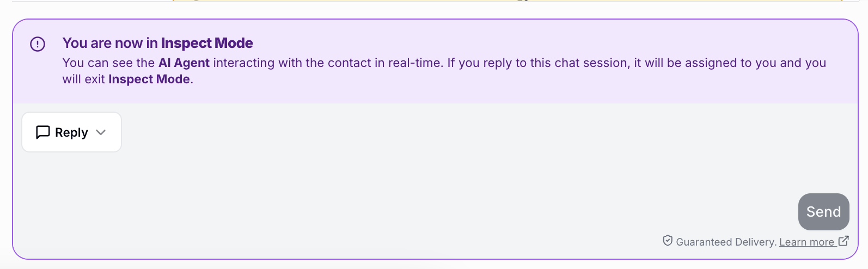Click the Guaranteed Delivery text
The width and height of the screenshot is (868, 269).
(x=726, y=242)
